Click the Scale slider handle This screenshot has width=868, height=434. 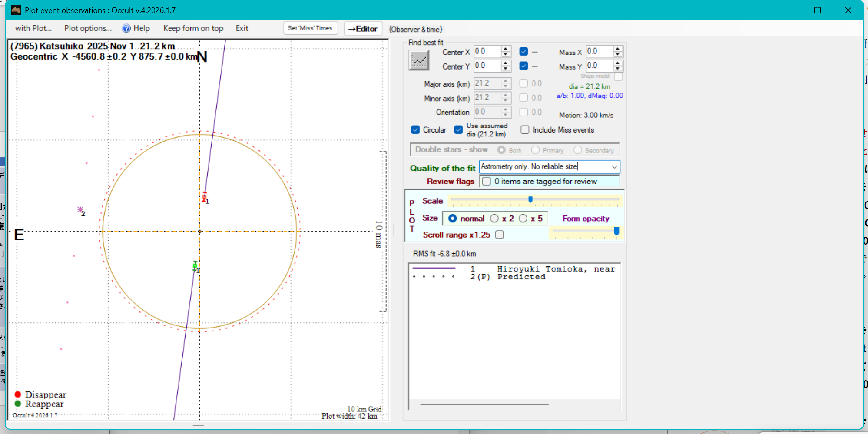(x=530, y=199)
